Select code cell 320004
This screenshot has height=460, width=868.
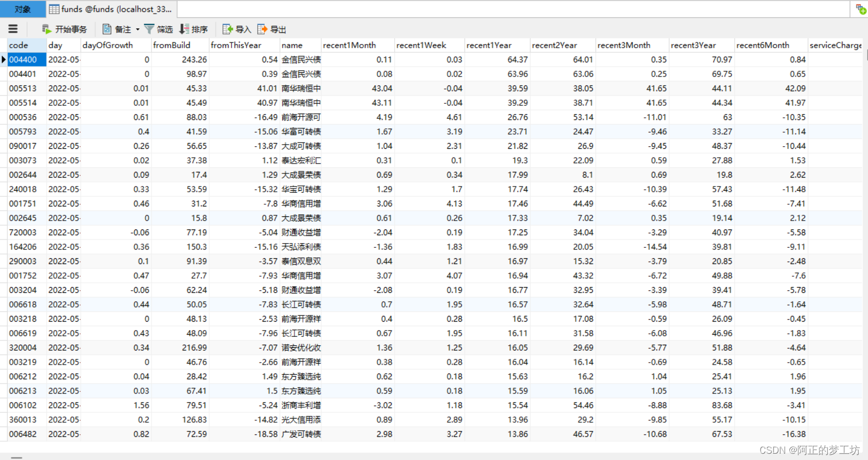point(27,348)
